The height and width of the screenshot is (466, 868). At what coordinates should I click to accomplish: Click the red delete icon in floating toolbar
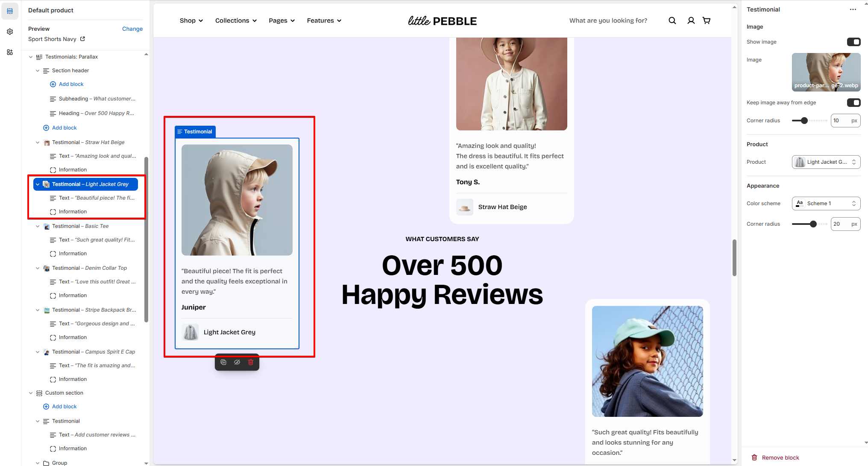(251, 362)
